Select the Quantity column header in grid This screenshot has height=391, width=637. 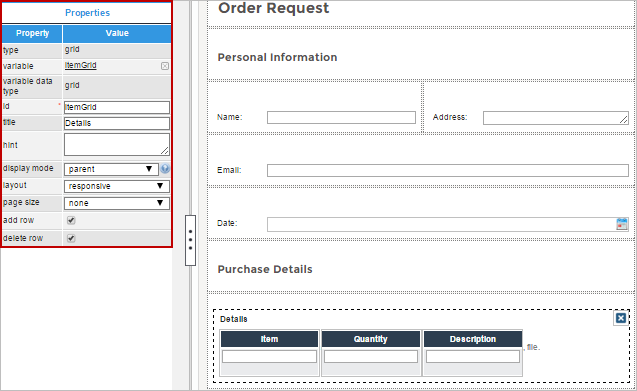pyautogui.click(x=370, y=339)
